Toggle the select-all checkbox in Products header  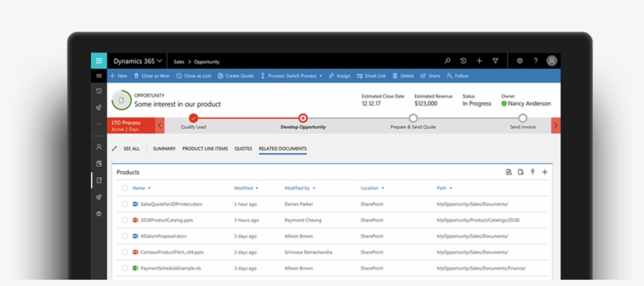coord(124,189)
